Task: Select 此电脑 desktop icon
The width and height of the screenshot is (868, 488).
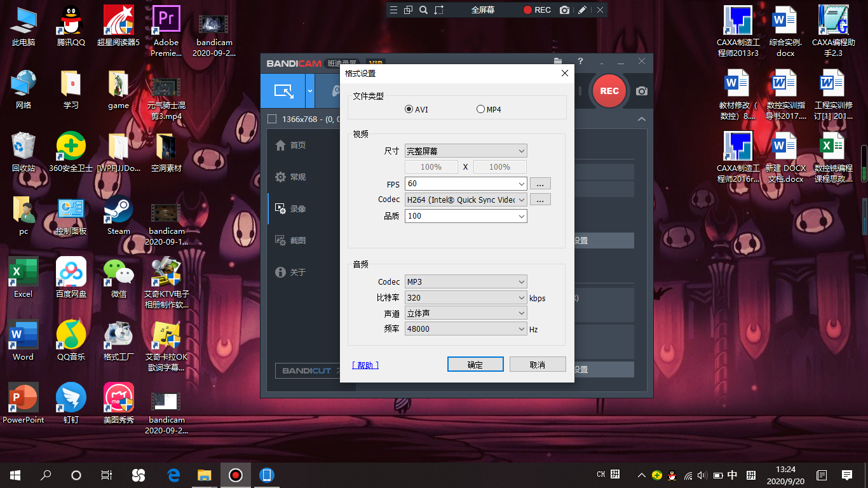Action: pyautogui.click(x=24, y=27)
